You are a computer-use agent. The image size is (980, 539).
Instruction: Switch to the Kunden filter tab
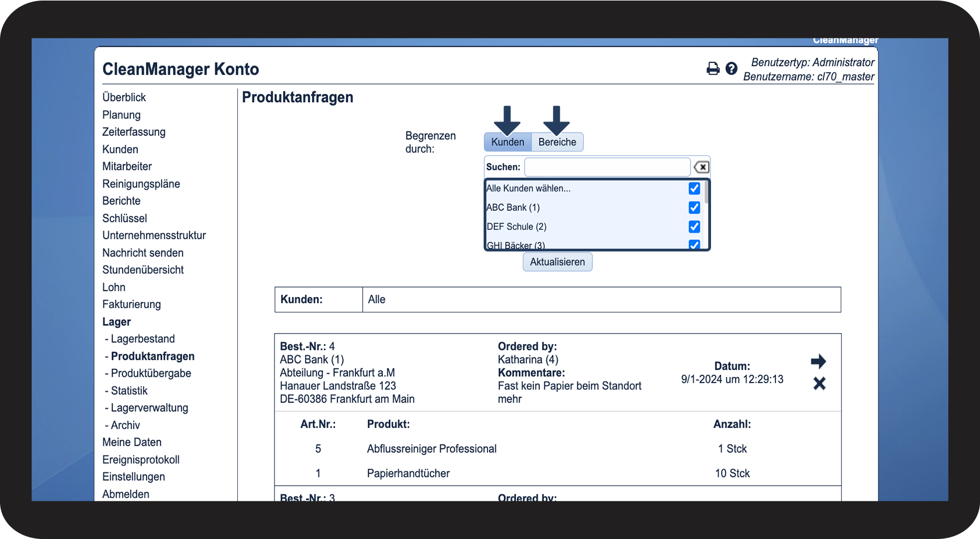point(507,142)
